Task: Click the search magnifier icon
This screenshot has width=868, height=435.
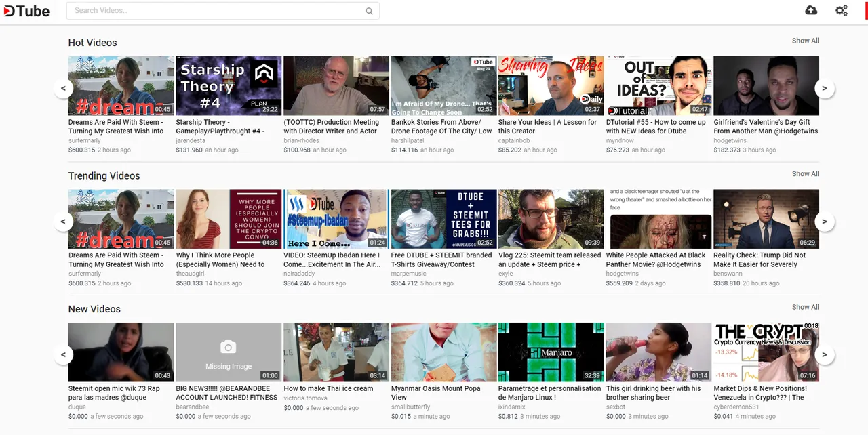Action: (x=369, y=11)
